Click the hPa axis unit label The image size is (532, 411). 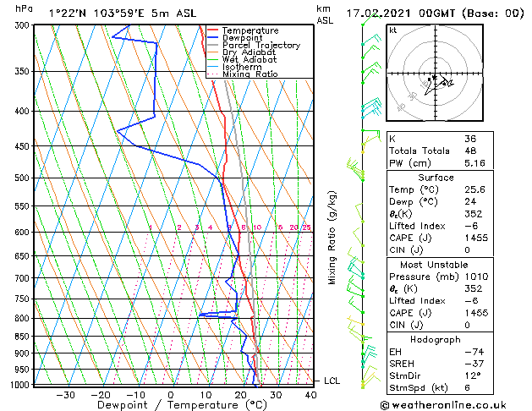[x=24, y=9]
